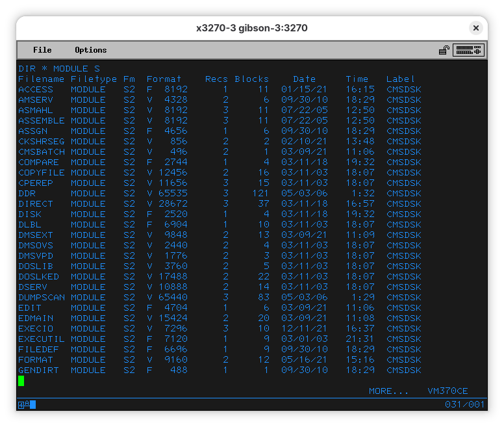Open the on-screen keypad icon
Viewport: 504px width, 427px height.
click(x=468, y=50)
